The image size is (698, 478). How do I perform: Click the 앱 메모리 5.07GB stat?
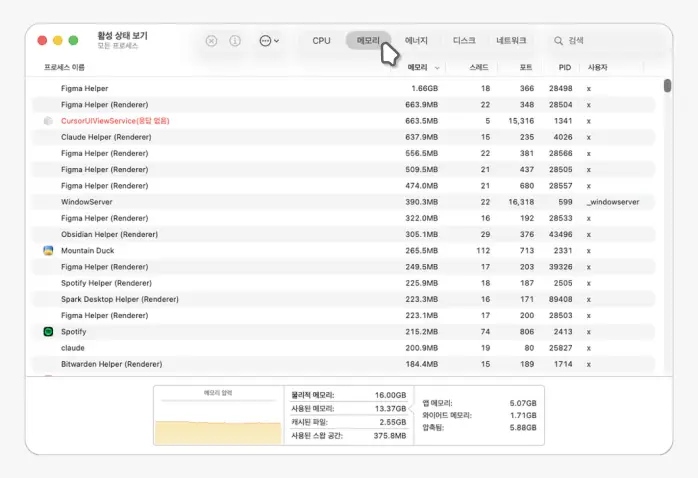[x=479, y=403]
